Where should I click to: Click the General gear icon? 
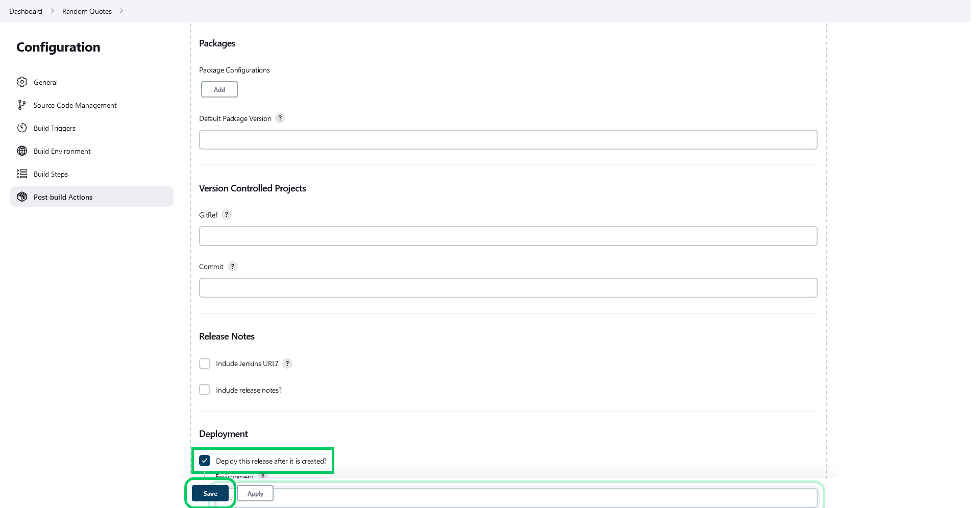pyautogui.click(x=22, y=82)
